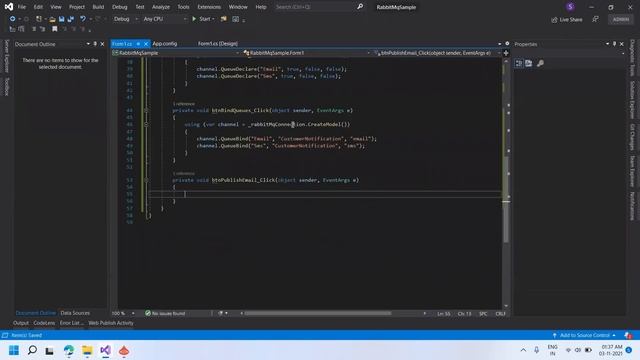The height and width of the screenshot is (360, 640).
Task: Click the New Project toolbar icon
Action: point(39,19)
